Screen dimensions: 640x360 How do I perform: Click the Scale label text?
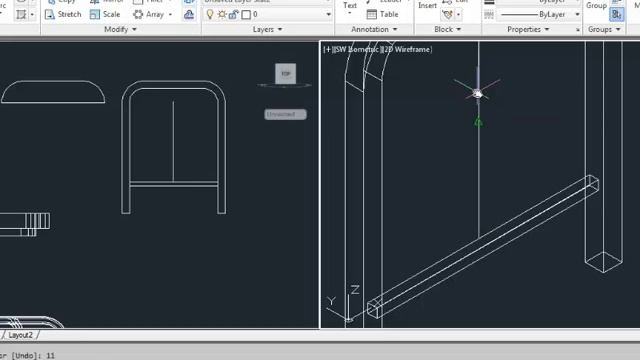point(111,14)
